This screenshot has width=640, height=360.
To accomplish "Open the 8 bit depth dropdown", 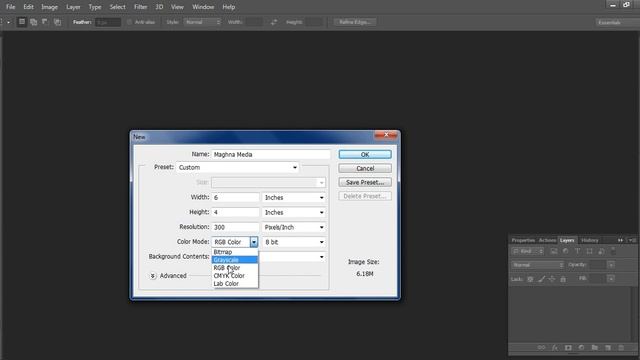I will [294, 242].
